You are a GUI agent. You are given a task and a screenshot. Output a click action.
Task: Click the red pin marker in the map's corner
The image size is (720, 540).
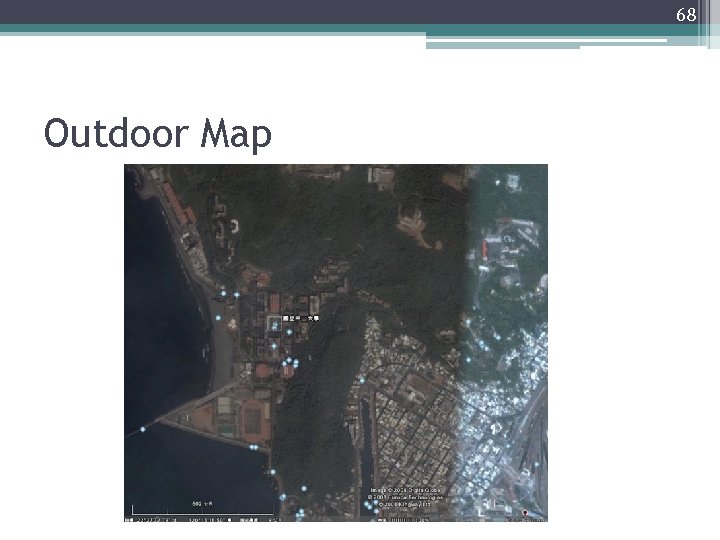(525, 512)
